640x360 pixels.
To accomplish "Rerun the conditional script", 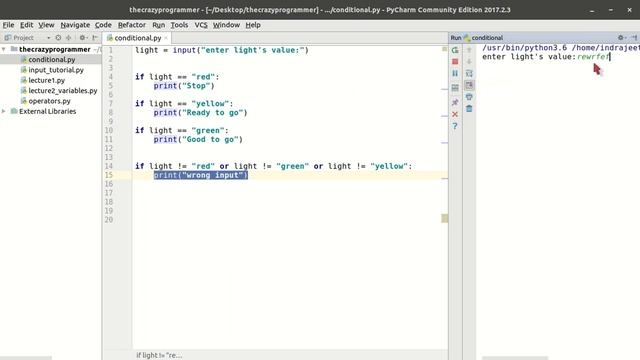I will point(455,50).
